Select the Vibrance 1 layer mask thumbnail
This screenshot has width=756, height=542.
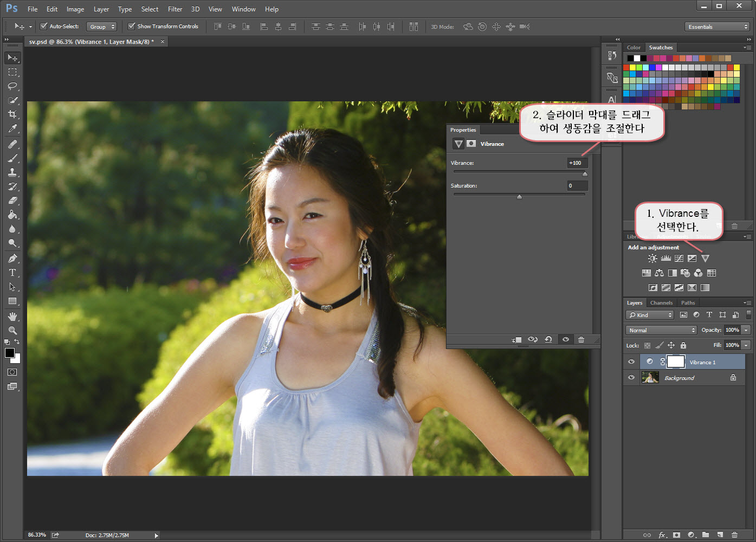point(675,362)
